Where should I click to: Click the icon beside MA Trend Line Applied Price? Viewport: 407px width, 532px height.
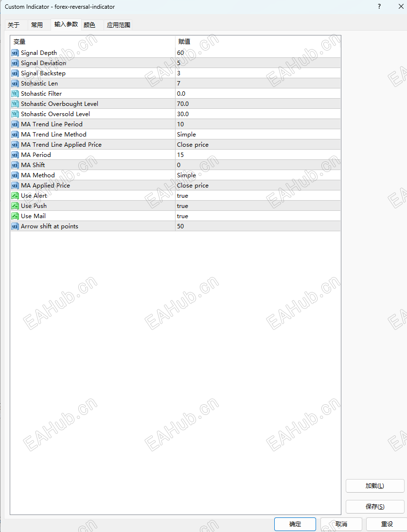[x=15, y=144]
